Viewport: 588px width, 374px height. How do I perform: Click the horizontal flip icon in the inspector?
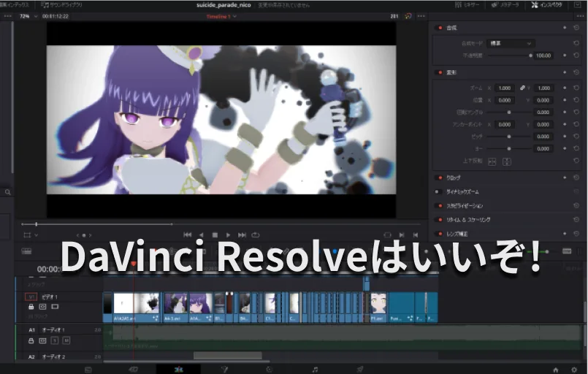pos(492,161)
